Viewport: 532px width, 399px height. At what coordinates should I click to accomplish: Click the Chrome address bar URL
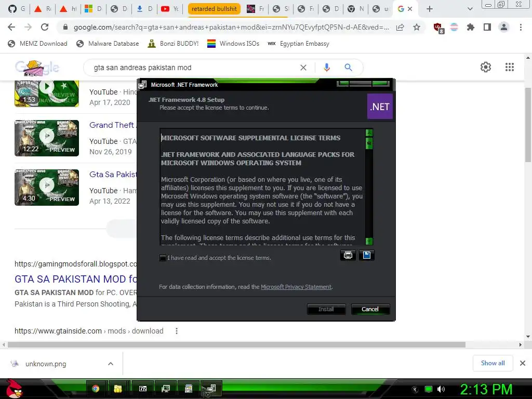[231, 27]
